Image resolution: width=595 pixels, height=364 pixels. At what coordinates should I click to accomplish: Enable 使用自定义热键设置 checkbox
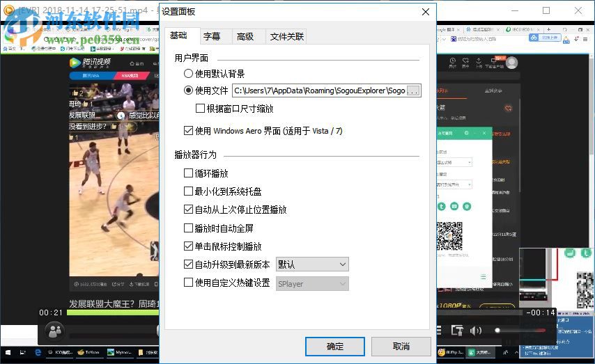[x=188, y=283]
